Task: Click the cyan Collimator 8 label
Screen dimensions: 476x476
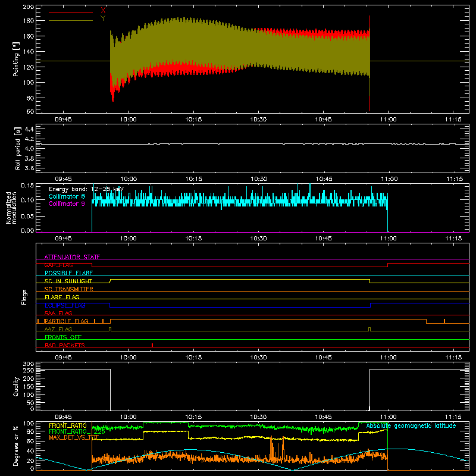Action: point(67,196)
